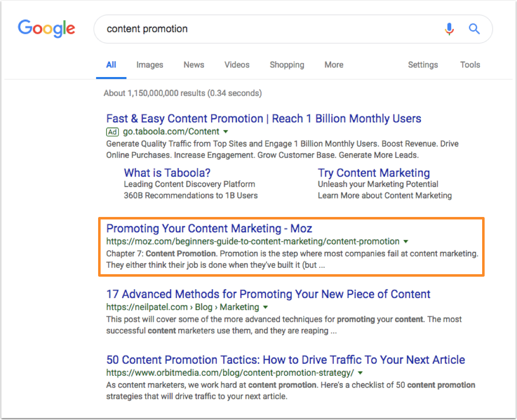Expand the dropdown arrow beside go.taboola.com/Content
The image size is (517, 420).
pos(226,132)
